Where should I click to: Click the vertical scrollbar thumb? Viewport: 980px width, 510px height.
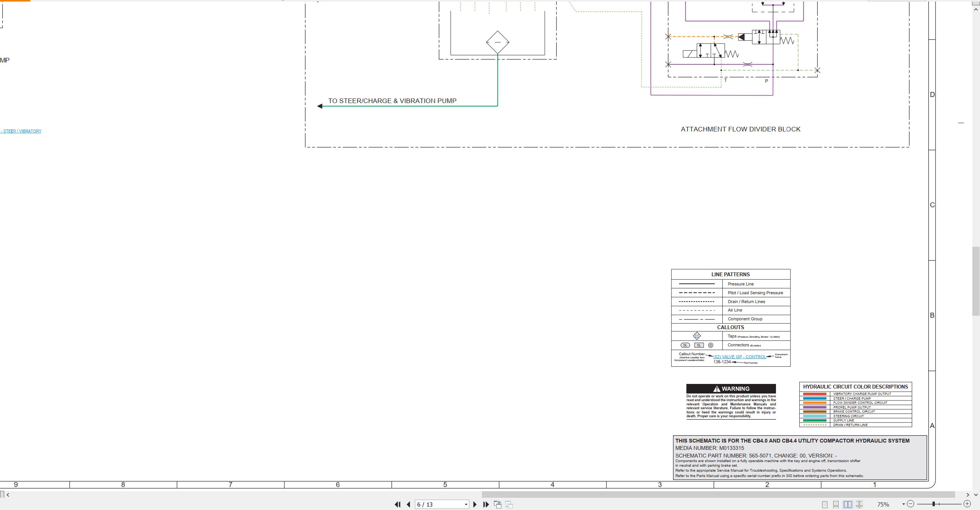[976, 282]
